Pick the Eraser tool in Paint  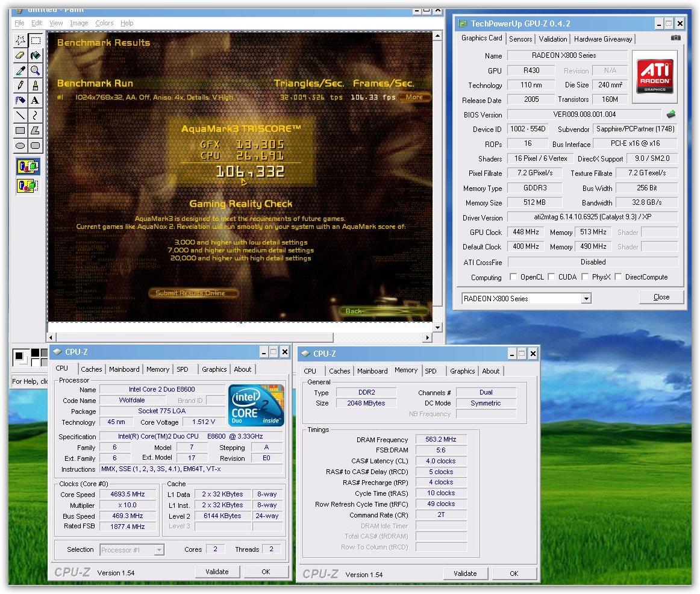[20, 55]
